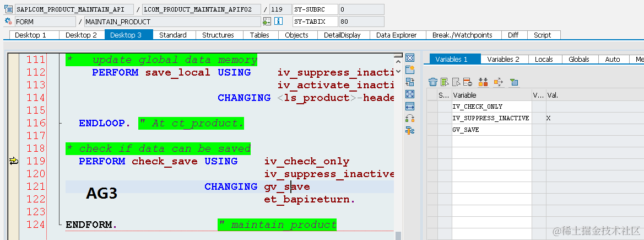644x240 pixels.
Task: Open the Diff tab
Action: pos(513,35)
